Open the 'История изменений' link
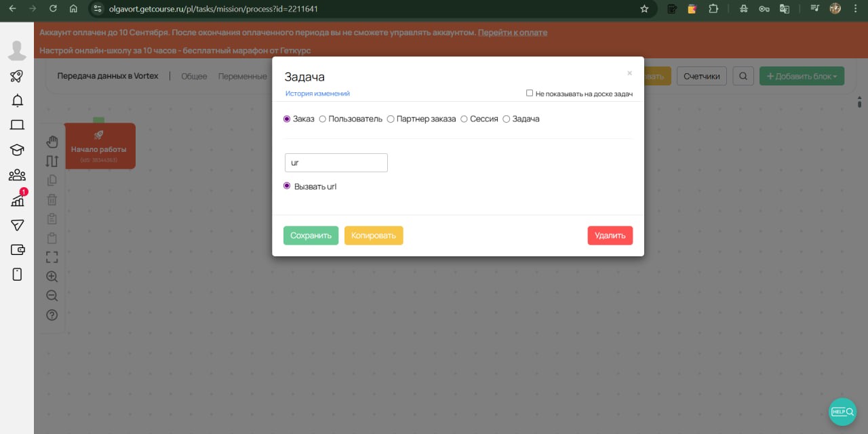The height and width of the screenshot is (434, 868). point(317,94)
